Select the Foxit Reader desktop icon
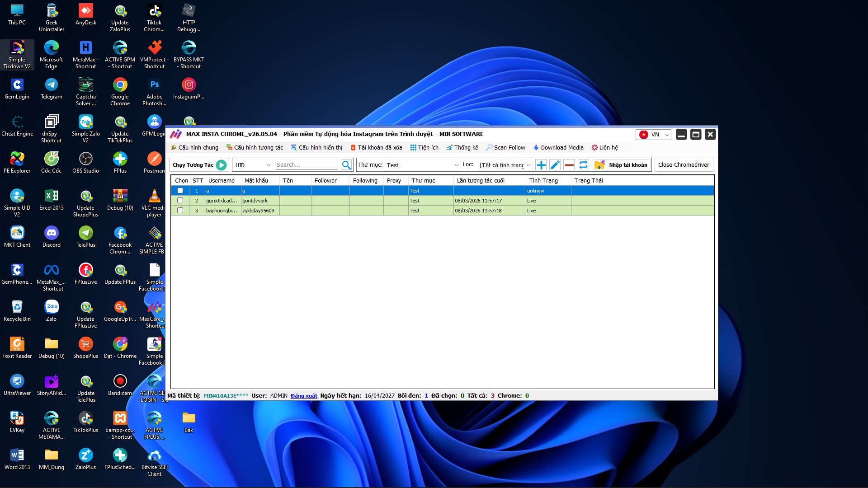Screen dimensions: 868x488 click(17, 348)
